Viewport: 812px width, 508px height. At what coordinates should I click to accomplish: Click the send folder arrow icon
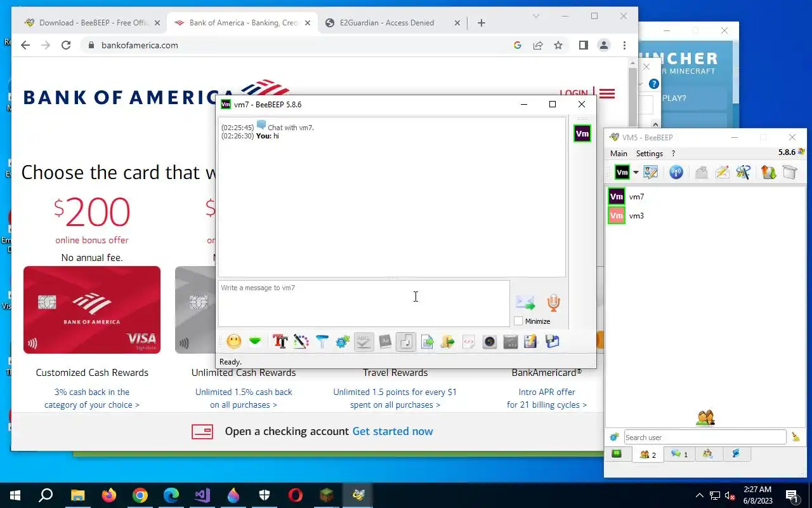448,342
